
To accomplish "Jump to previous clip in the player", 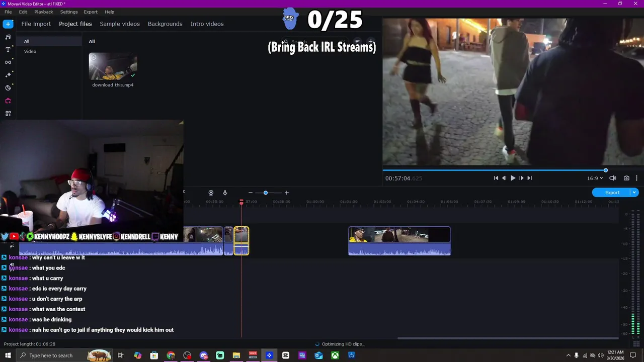I will coord(496,178).
